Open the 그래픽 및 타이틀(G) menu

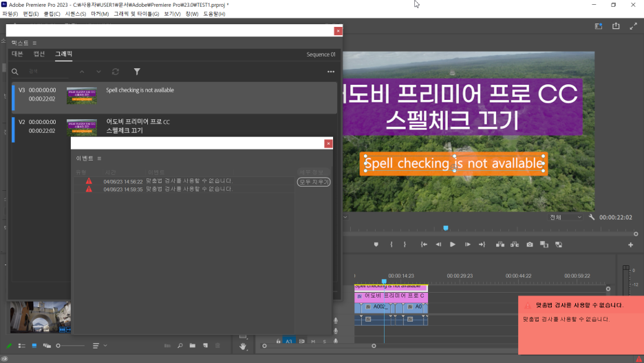coord(136,14)
